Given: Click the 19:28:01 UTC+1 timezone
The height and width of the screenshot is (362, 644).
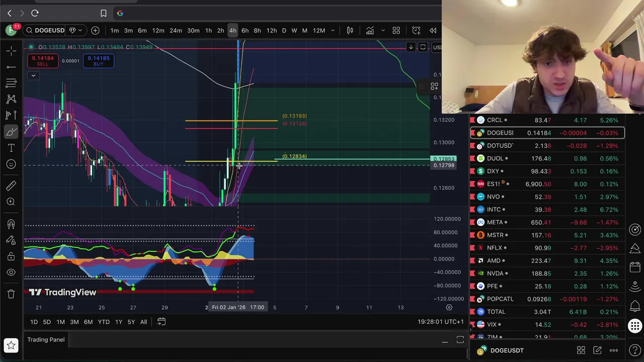Looking at the screenshot, I should (441, 322).
